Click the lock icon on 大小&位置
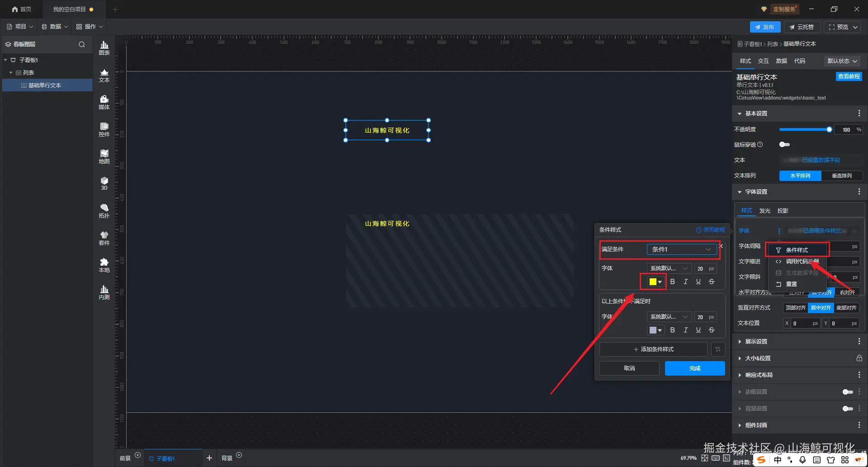Viewport: 868px width, 467px height. point(859,358)
